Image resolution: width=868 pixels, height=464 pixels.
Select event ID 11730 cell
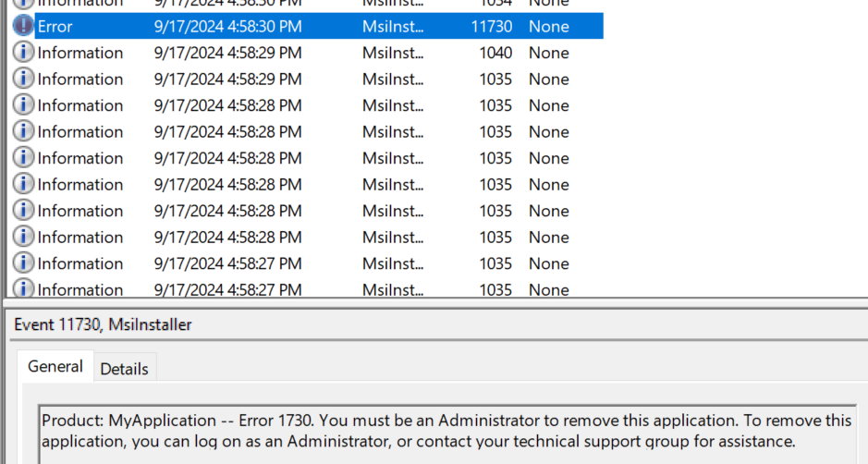(x=491, y=26)
